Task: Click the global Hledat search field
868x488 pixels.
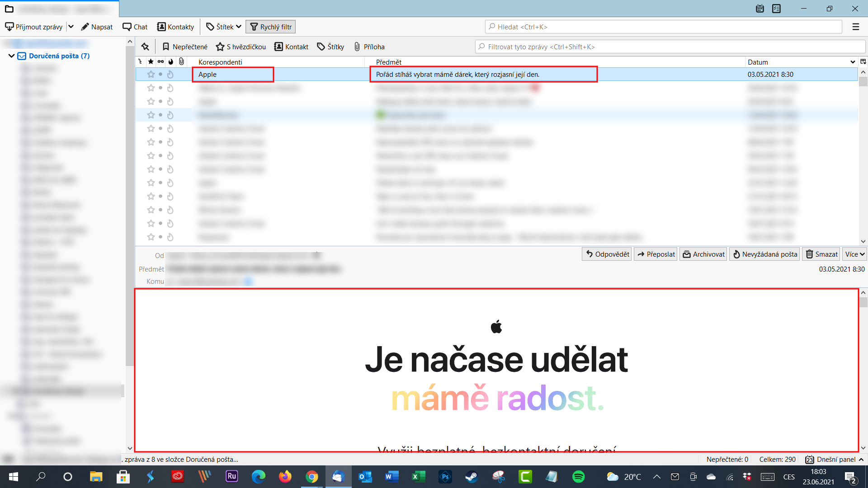Action: coord(664,27)
